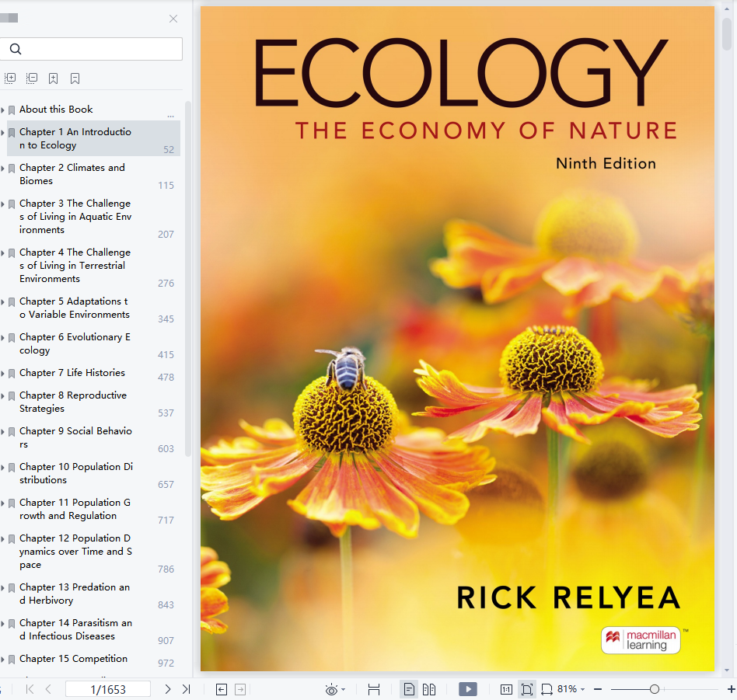
Task: Switch to double page view
Action: [x=429, y=689]
